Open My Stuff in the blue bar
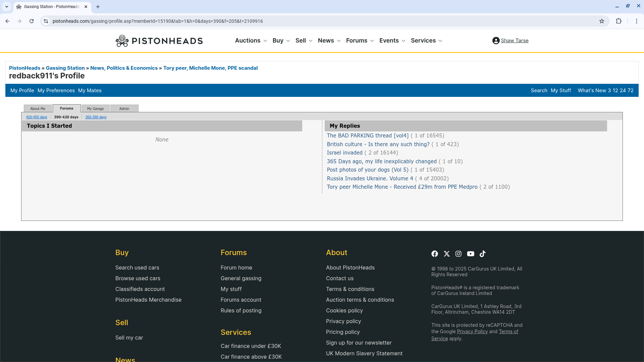 (561, 90)
